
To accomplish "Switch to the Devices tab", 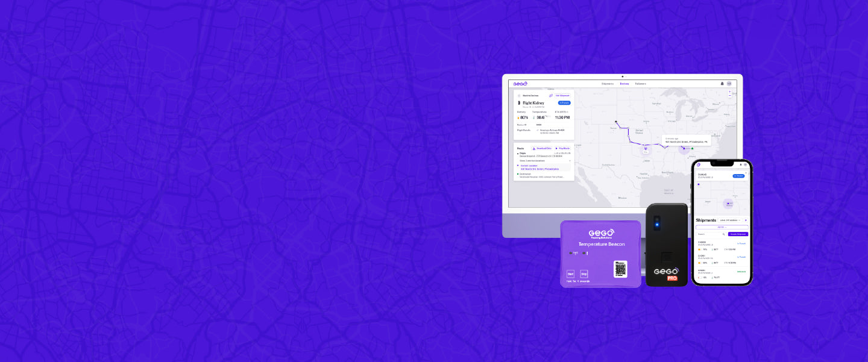I will click(624, 84).
